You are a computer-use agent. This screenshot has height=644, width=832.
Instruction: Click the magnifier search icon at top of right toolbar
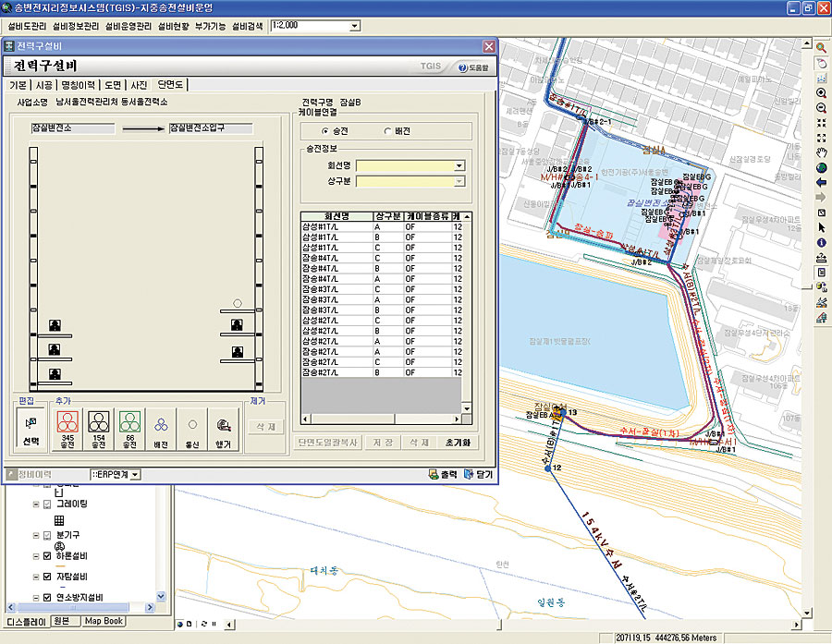pyautogui.click(x=822, y=48)
